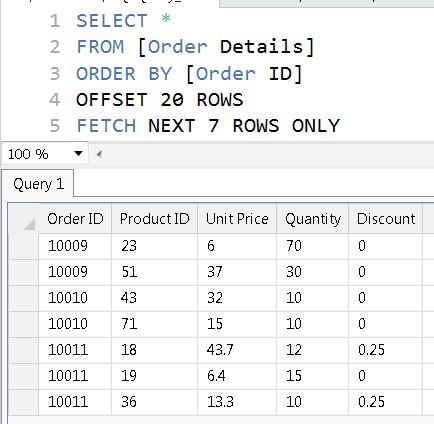Sort by the Order ID column header
434x424 pixels.
tap(75, 219)
